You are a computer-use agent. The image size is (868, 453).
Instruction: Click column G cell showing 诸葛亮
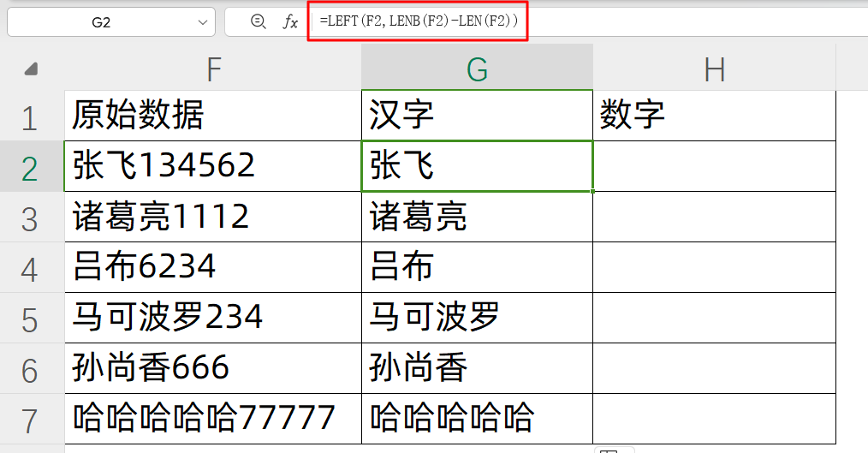click(477, 218)
